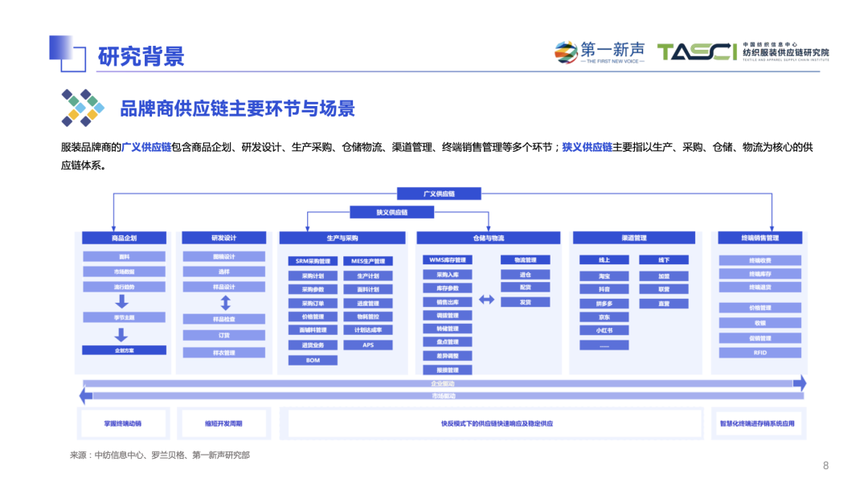Click the 缩短开发周期 box
This screenshot has height=486, width=868.
click(x=223, y=423)
